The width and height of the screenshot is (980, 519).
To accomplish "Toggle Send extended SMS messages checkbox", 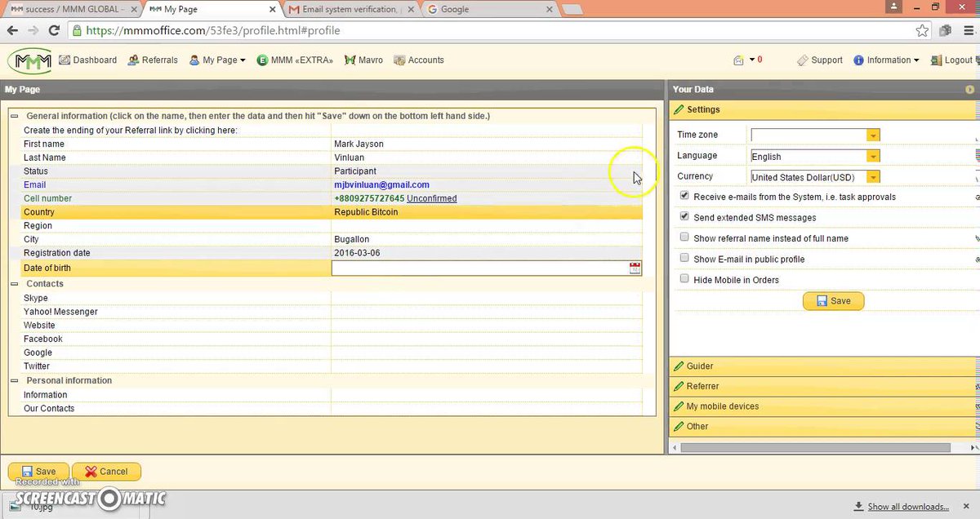I will point(684,217).
